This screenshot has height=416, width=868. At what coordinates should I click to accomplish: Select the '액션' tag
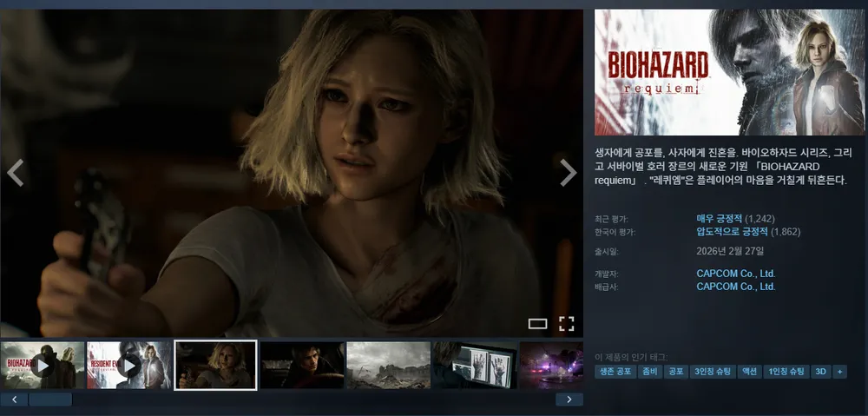749,372
